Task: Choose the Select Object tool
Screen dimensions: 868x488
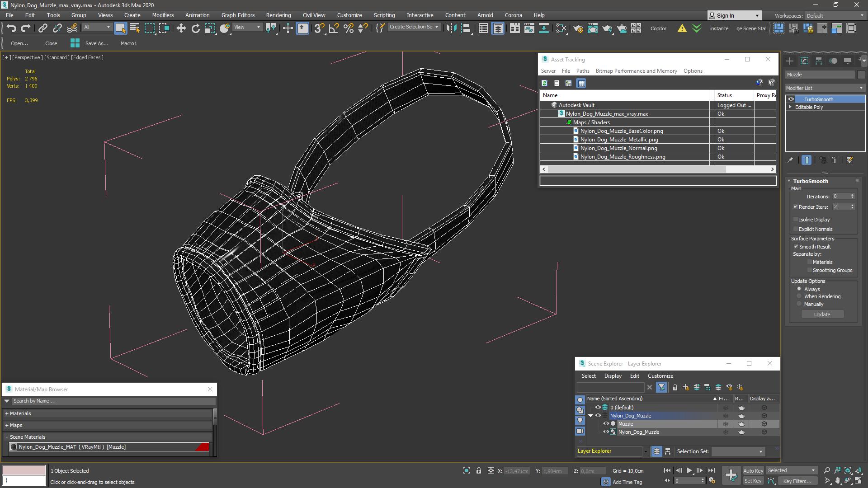Action: coord(120,28)
